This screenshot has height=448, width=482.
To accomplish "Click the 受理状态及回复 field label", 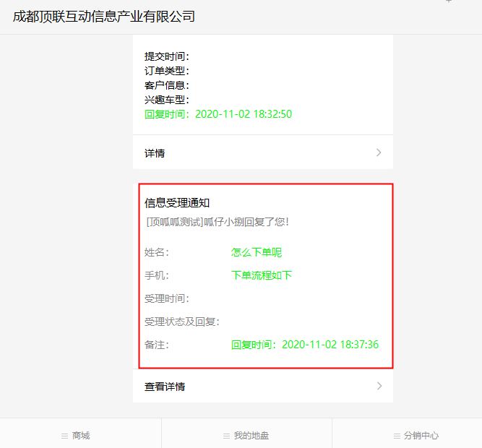I will pyautogui.click(x=182, y=322).
